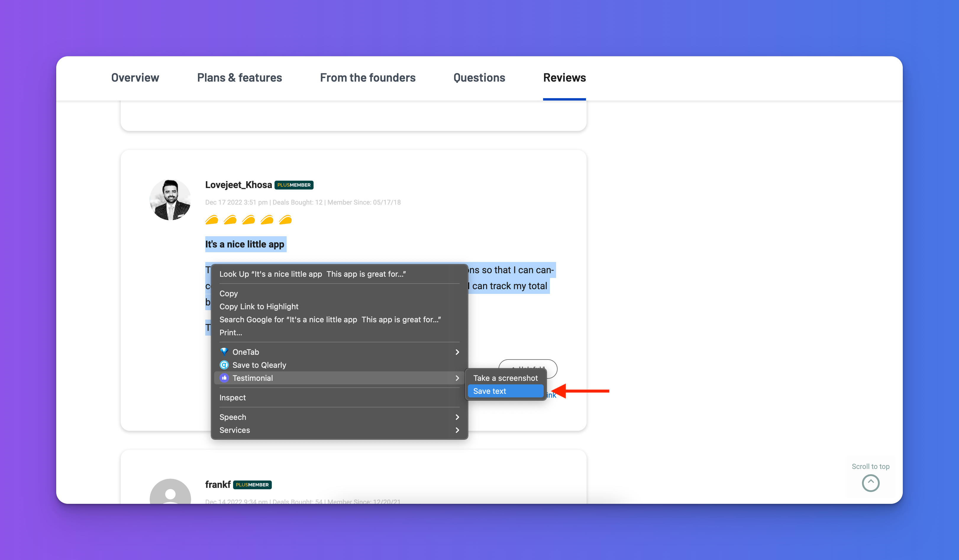Switch to Plans & features tab
This screenshot has width=959, height=560.
(x=239, y=77)
